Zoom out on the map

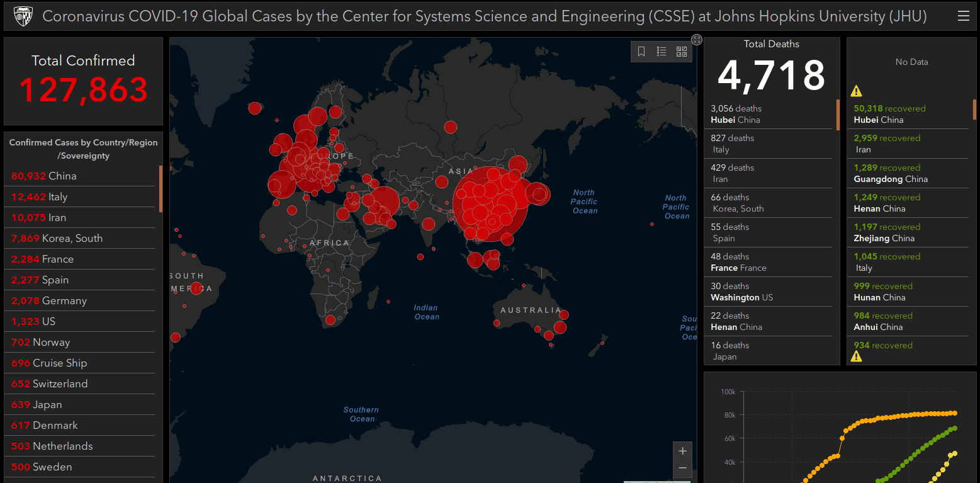pyautogui.click(x=682, y=468)
